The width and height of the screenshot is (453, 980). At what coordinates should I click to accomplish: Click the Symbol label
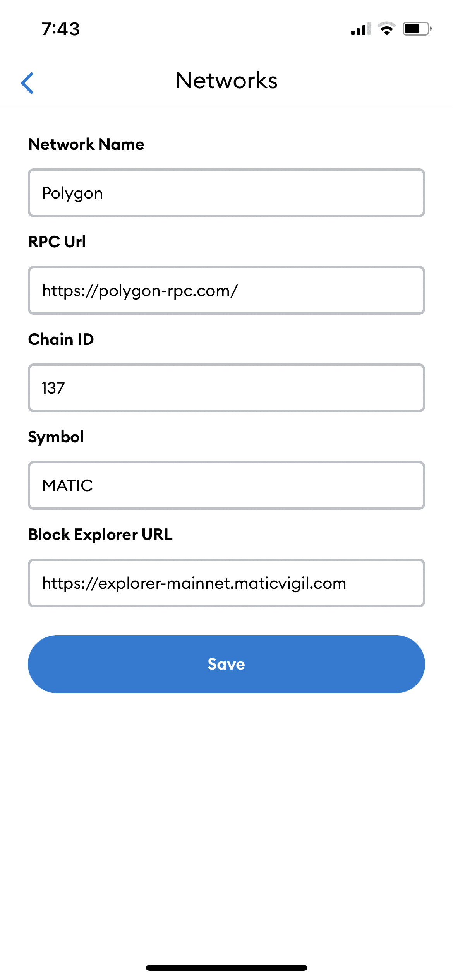[56, 437]
